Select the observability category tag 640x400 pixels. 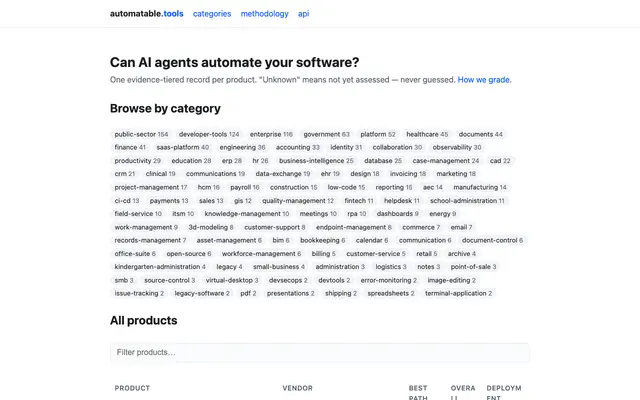(457, 147)
